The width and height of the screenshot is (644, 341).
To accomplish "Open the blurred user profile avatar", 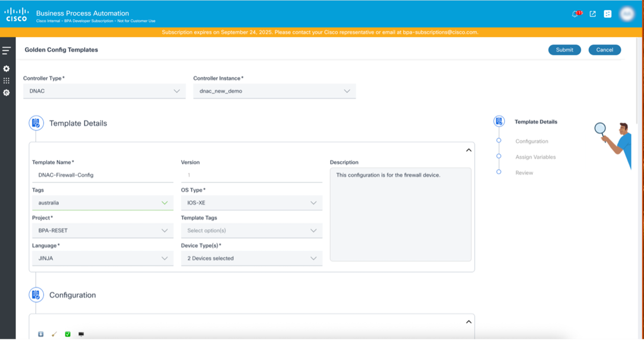I will click(x=627, y=14).
